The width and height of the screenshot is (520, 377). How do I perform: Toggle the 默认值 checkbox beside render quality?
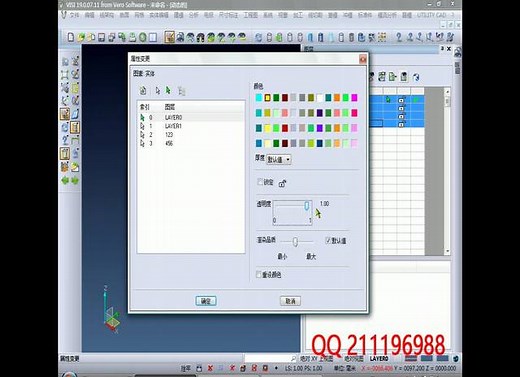pyautogui.click(x=328, y=240)
